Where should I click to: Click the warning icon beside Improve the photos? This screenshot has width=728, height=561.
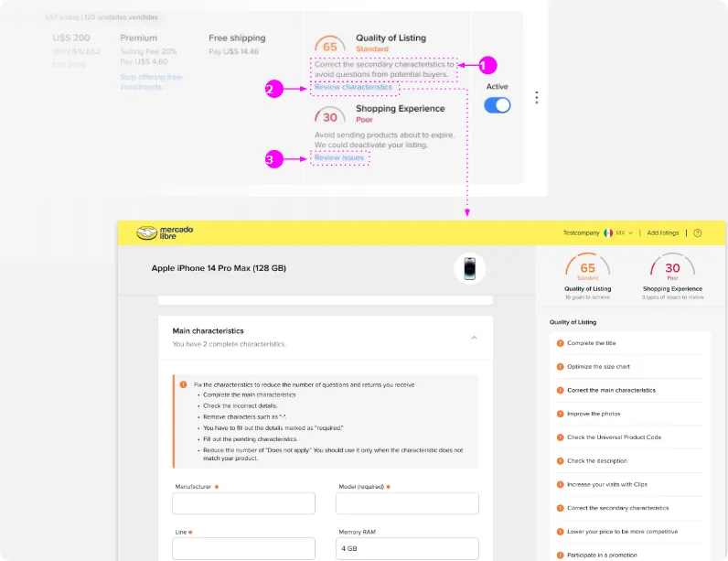click(x=560, y=414)
